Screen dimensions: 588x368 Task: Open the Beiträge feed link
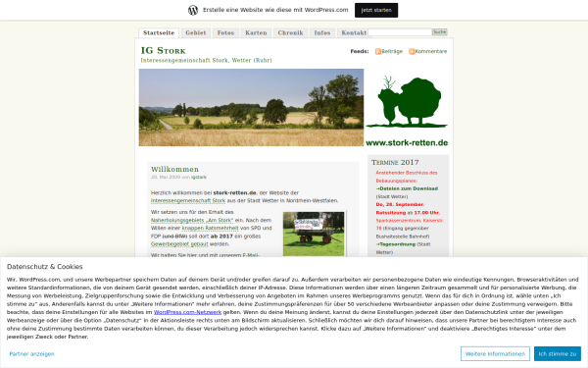click(392, 51)
